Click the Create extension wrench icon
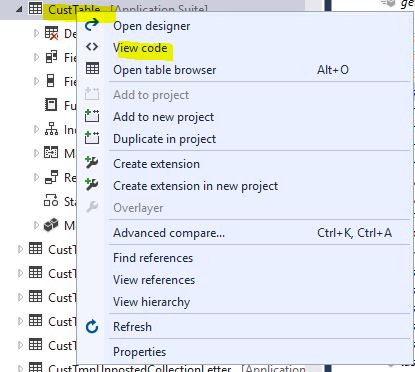 [92, 162]
